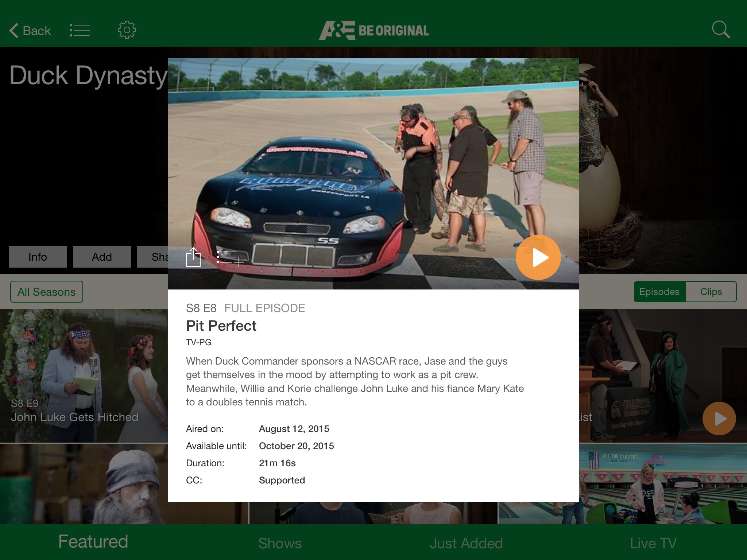Open the list menu icon in header
747x560 pixels.
click(80, 30)
